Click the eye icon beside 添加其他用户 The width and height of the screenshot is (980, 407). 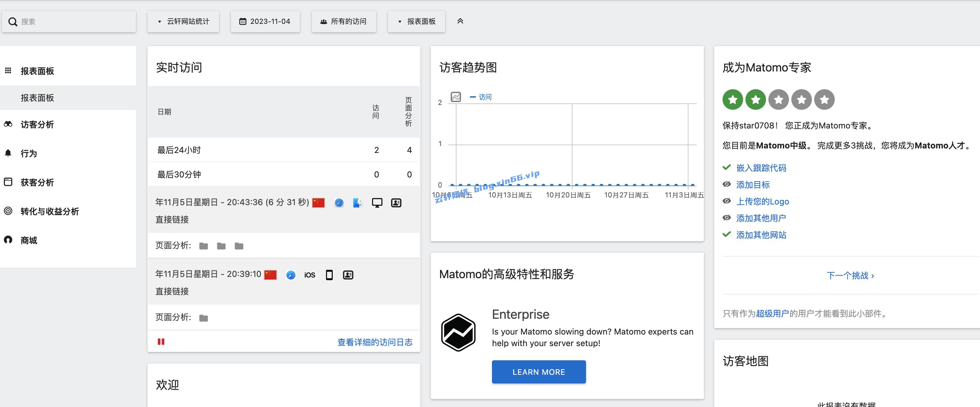click(727, 218)
